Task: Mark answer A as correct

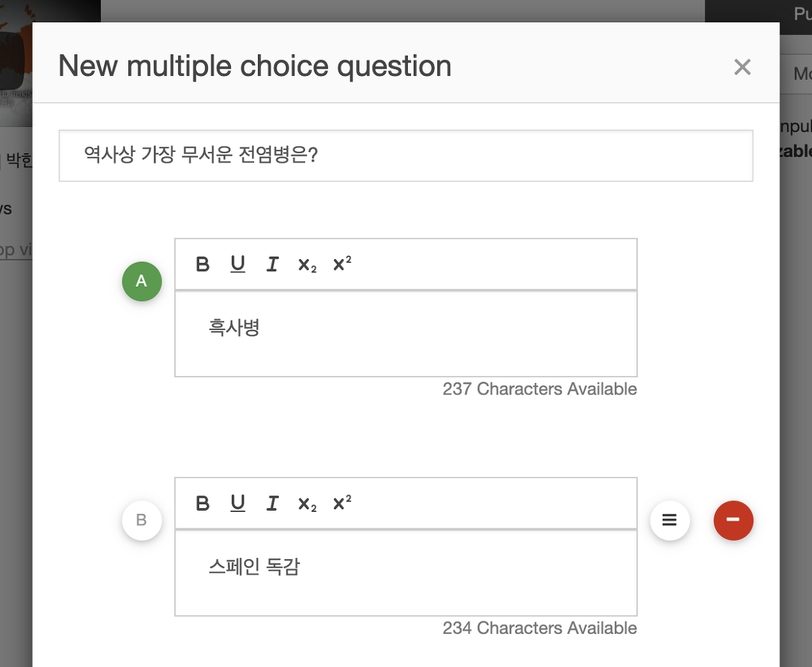Action: (x=142, y=281)
